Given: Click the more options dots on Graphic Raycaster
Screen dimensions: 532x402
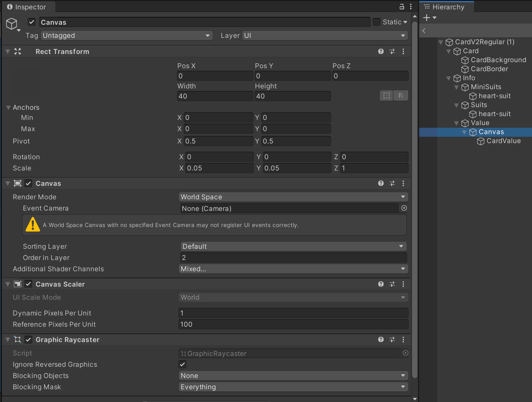Looking at the screenshot, I should (x=403, y=339).
